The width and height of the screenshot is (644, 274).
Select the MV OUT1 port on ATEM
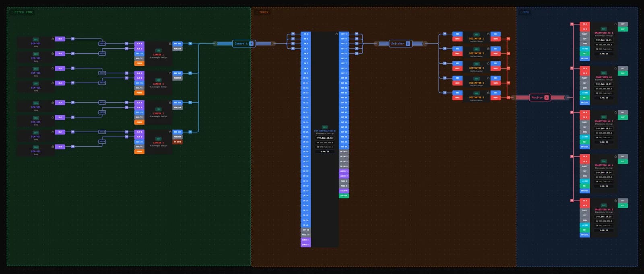tap(344, 152)
